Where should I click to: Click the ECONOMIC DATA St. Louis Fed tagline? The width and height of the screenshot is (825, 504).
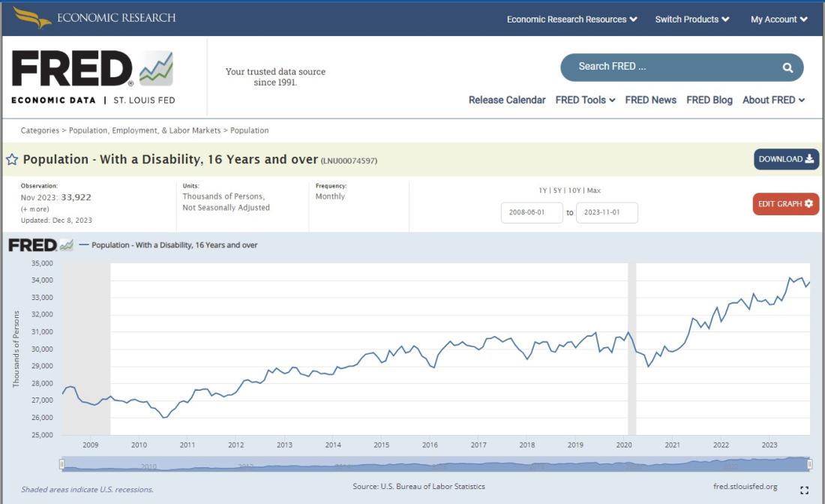[x=93, y=100]
